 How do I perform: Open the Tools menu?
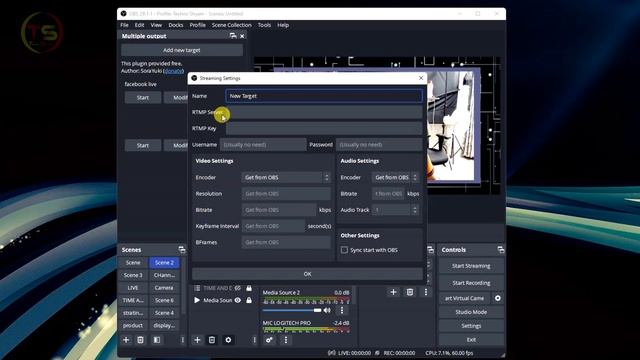pyautogui.click(x=264, y=25)
